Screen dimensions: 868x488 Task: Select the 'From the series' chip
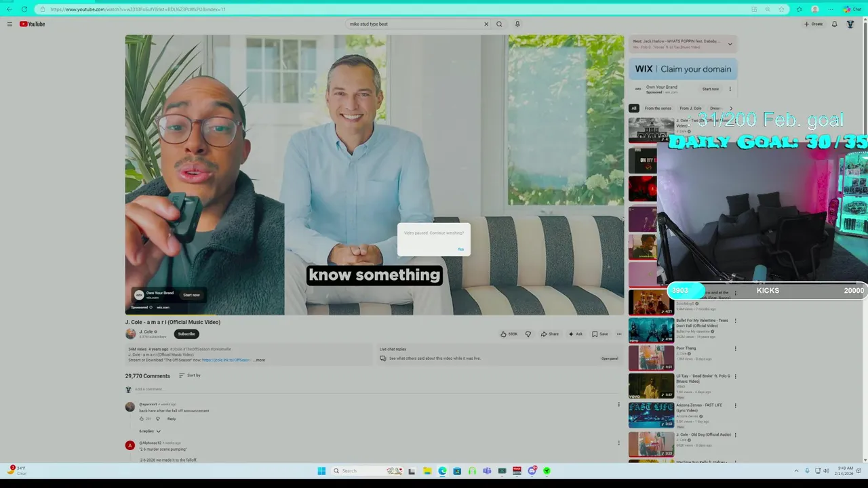pyautogui.click(x=658, y=108)
